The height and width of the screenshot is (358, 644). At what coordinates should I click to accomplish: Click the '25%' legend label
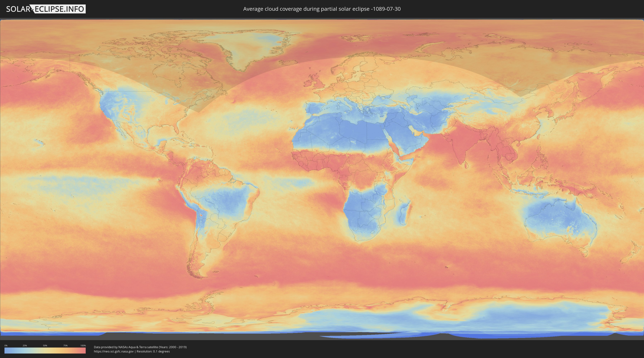25,345
